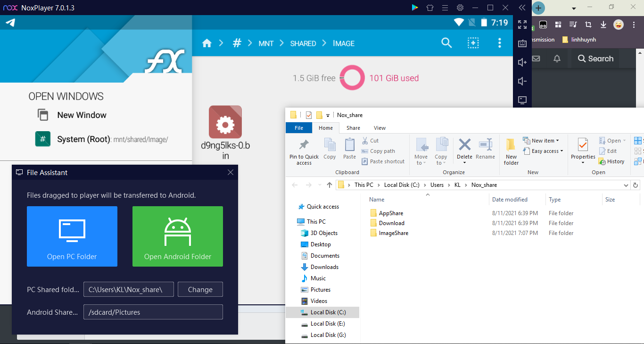The height and width of the screenshot is (344, 644).
Task: Click Open Android Folder tile
Action: (x=178, y=236)
